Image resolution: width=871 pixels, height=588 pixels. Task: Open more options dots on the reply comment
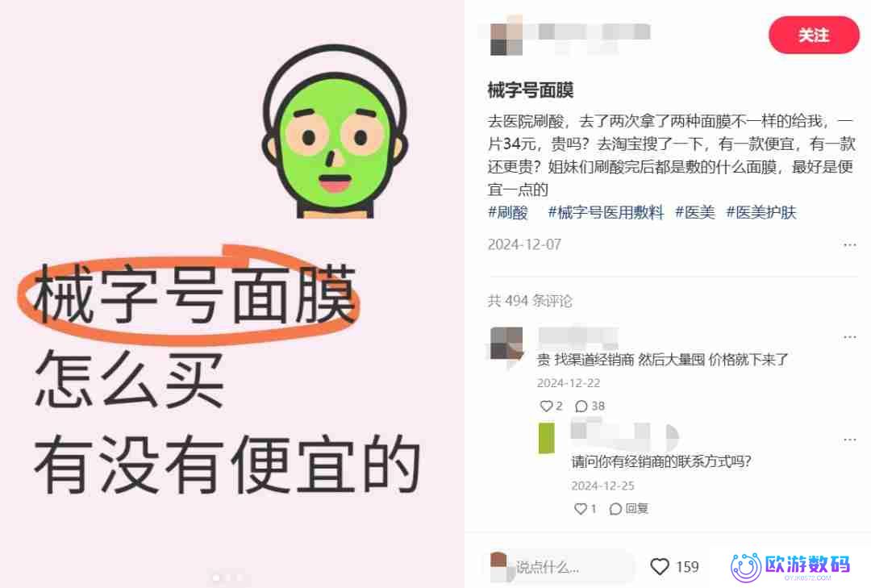coord(849,440)
